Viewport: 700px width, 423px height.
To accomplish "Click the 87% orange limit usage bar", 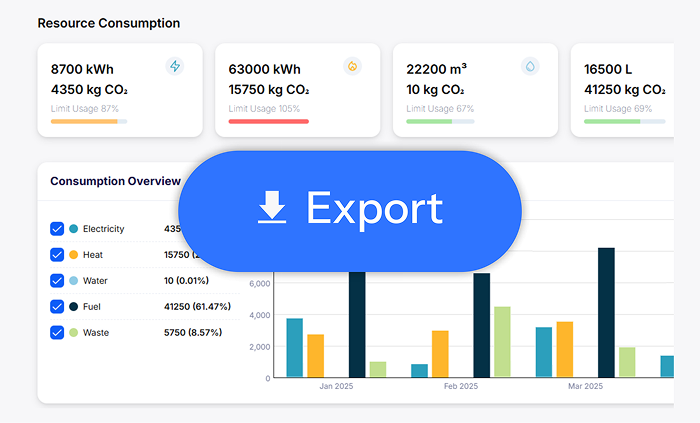I will click(89, 121).
